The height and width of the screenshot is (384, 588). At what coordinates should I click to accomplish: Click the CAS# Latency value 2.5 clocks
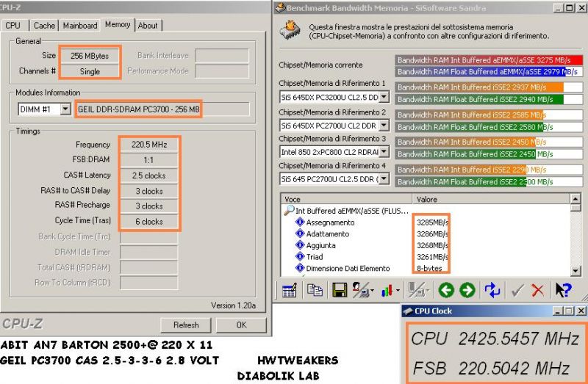point(149,175)
